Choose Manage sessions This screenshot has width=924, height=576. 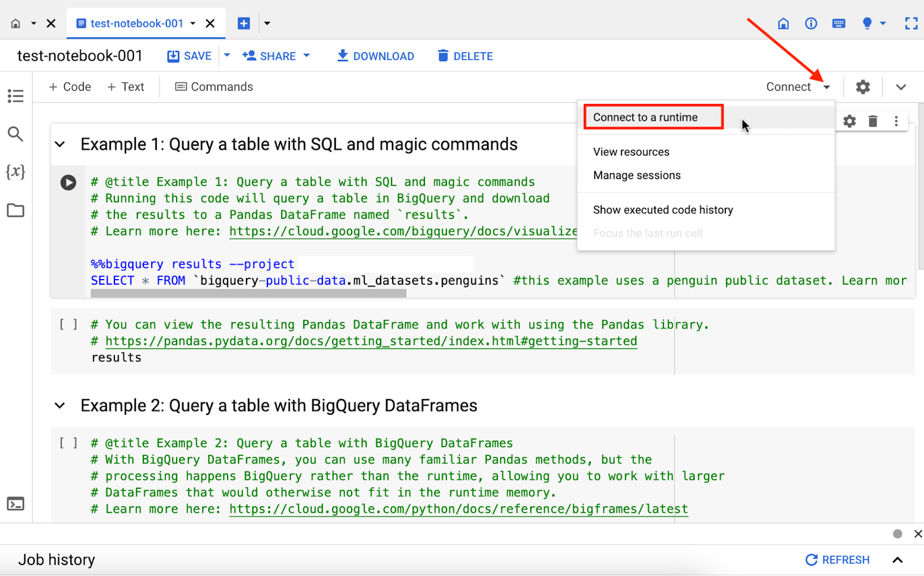coord(706,175)
